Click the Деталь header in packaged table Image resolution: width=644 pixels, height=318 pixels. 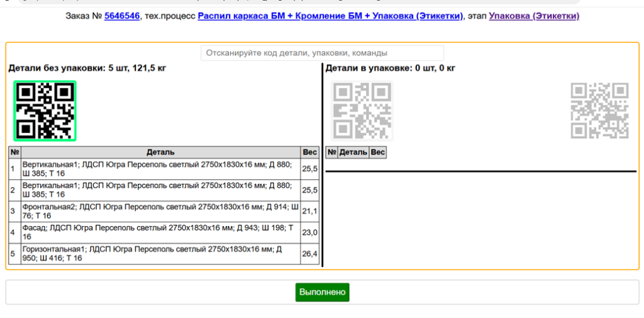[x=353, y=152]
